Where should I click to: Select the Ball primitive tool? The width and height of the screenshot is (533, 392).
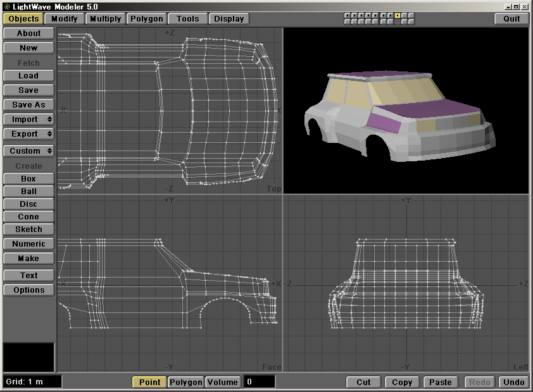pos(28,192)
